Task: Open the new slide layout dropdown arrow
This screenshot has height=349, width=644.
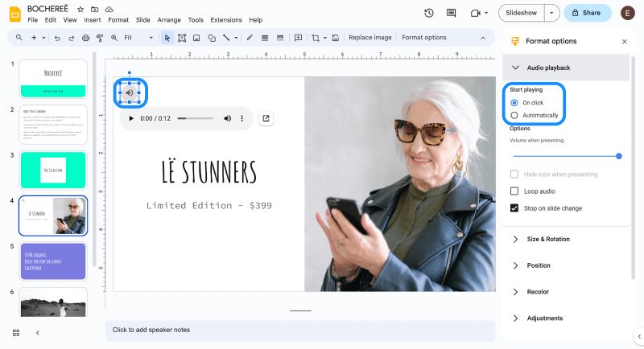Action: pyautogui.click(x=43, y=38)
